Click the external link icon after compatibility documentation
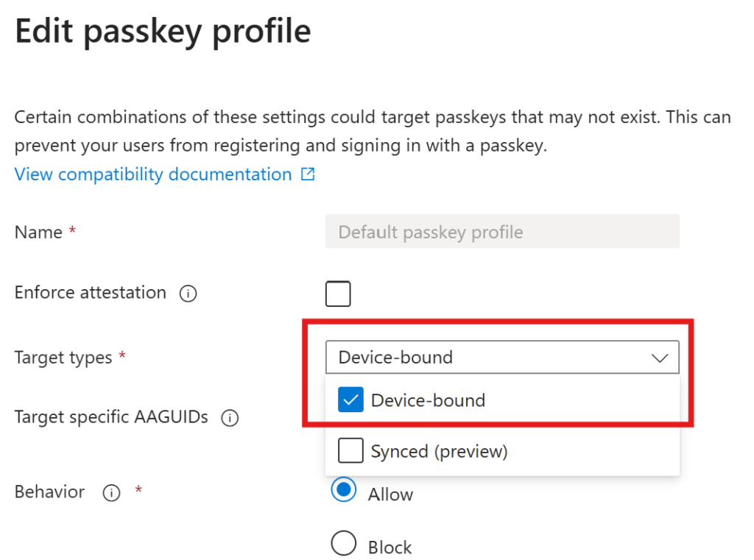754x560 pixels. (x=308, y=174)
